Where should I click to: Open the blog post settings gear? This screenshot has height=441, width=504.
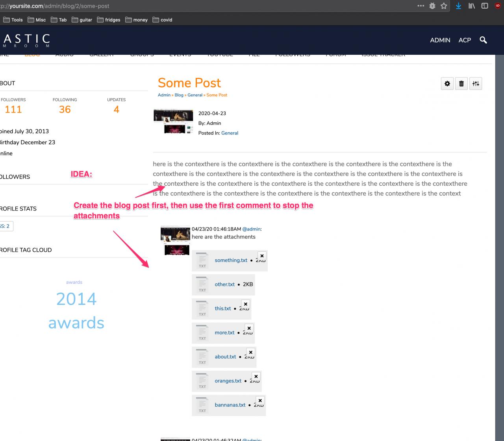coord(447,83)
